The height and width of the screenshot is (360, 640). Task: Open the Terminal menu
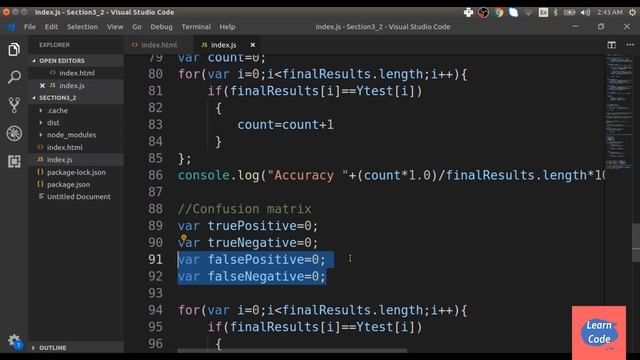click(196, 27)
